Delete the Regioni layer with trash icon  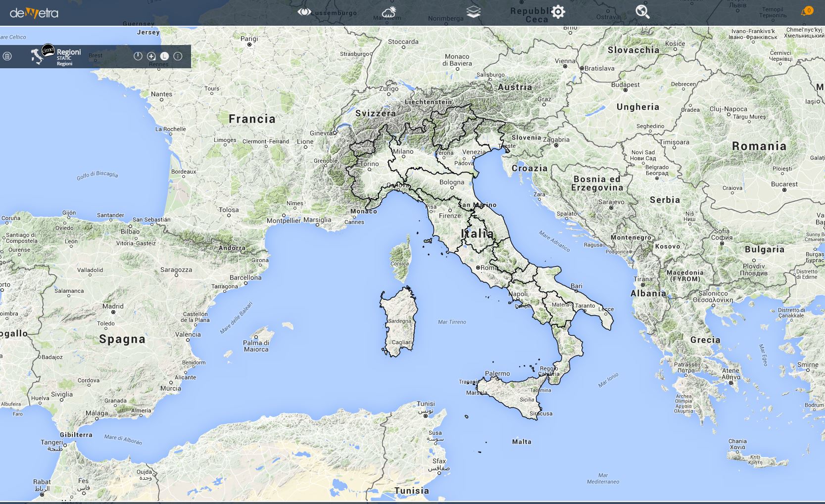click(7, 56)
